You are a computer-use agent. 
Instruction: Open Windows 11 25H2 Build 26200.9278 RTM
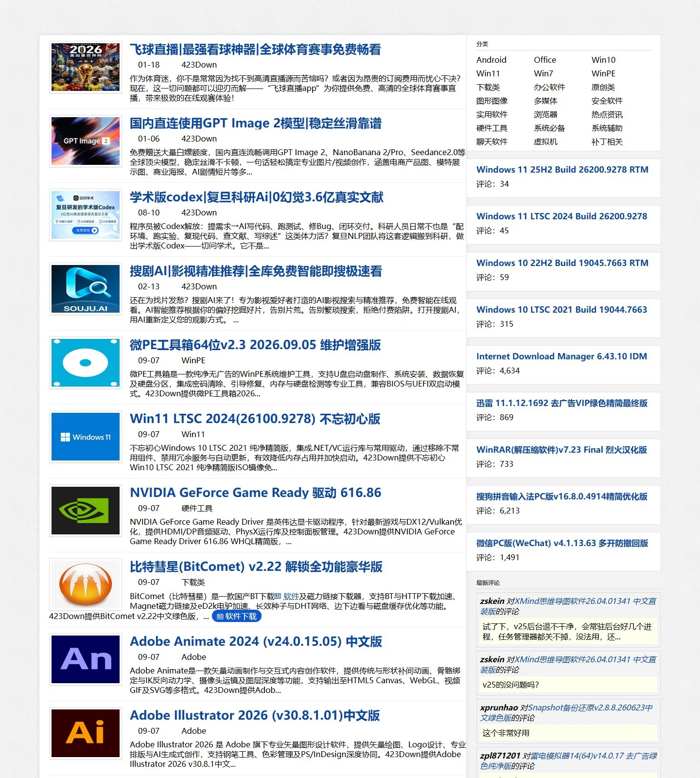tap(562, 170)
